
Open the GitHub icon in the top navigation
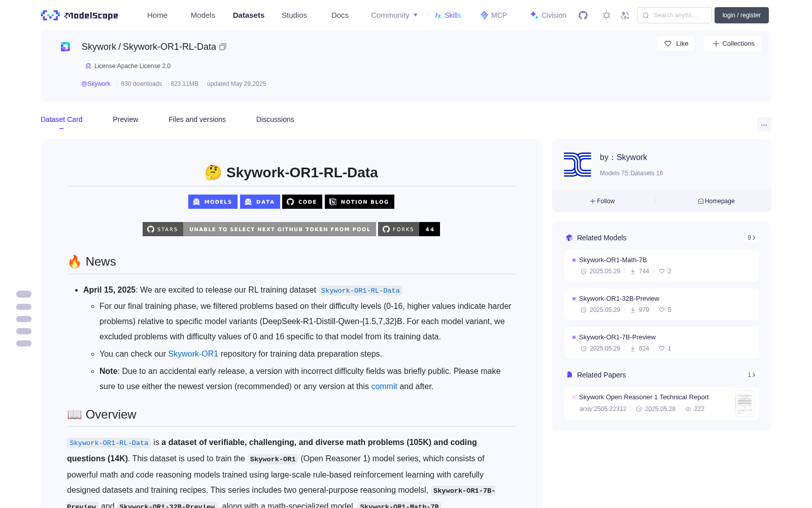583,15
